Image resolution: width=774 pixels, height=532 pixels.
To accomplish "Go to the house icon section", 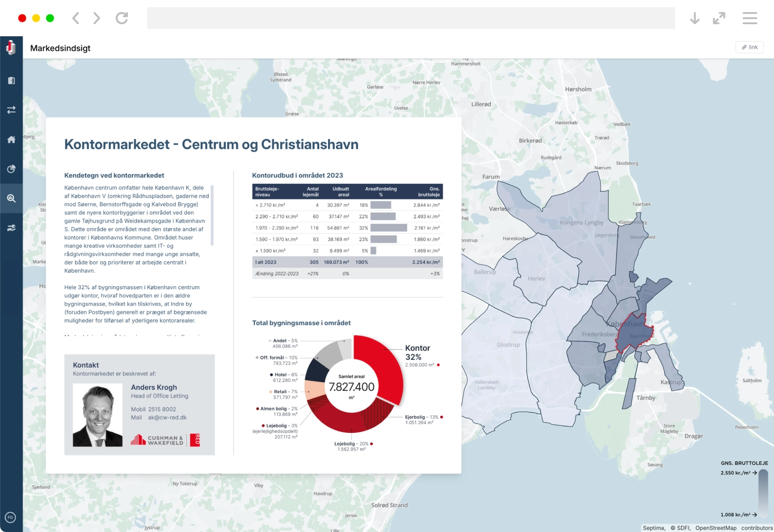I will tap(11, 139).
